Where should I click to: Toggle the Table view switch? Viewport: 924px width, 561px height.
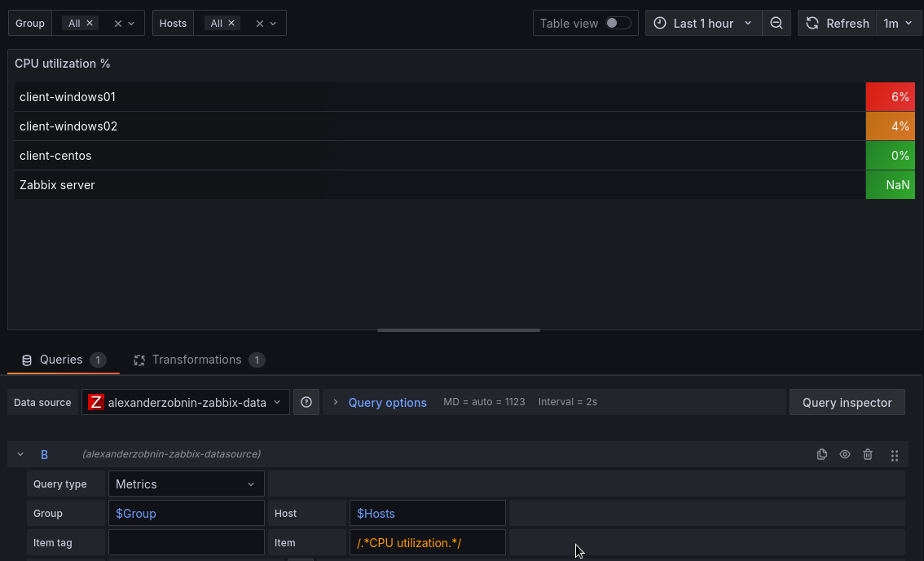pos(618,23)
